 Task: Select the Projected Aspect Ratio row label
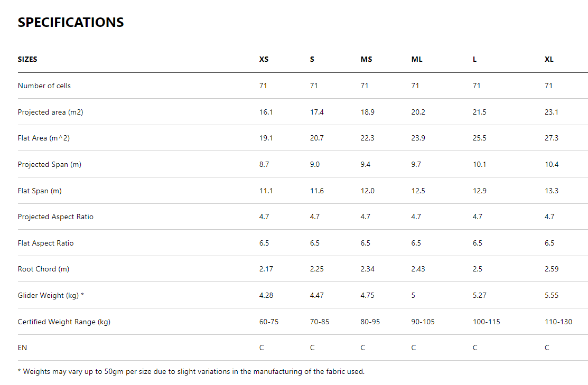tap(55, 217)
